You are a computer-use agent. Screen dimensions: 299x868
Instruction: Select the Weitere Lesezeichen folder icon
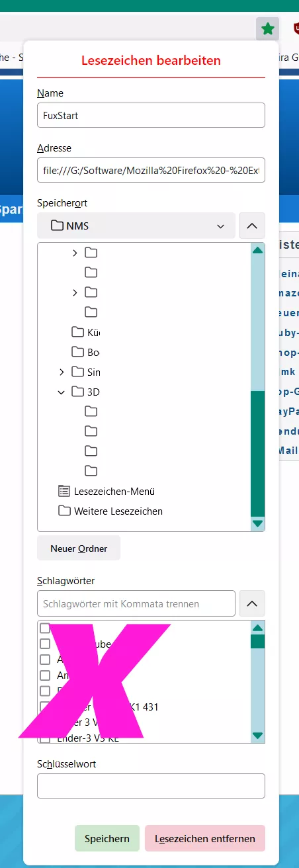click(x=64, y=511)
